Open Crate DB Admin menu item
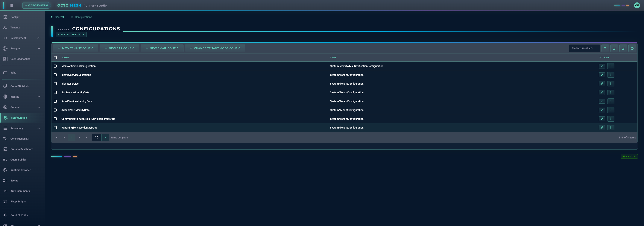 [22, 86]
